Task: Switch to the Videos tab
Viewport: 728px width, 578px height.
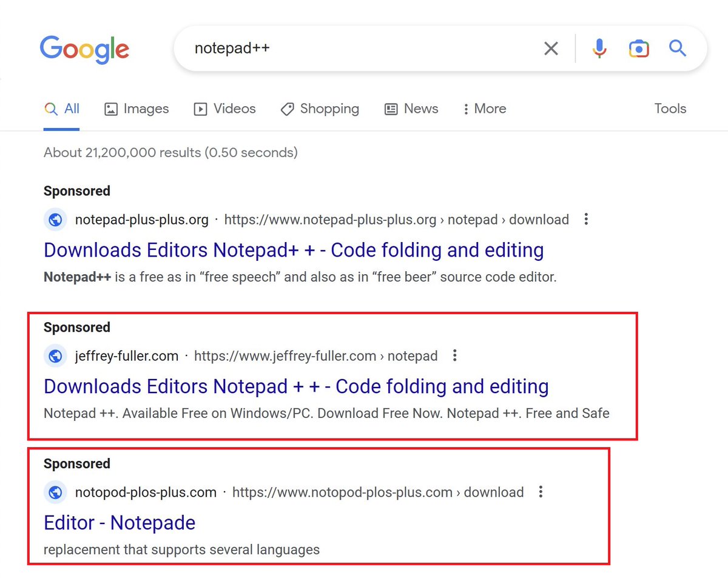Action: (224, 109)
